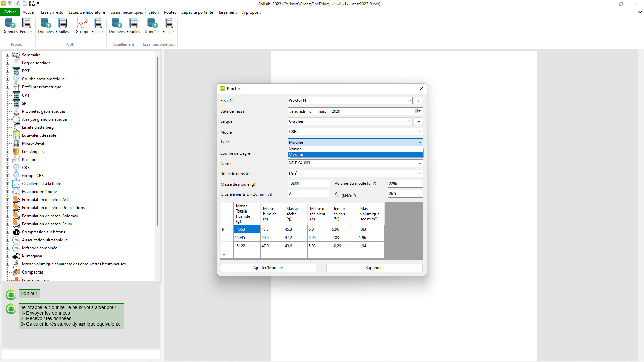Switch to the Tassement tab

[227, 12]
